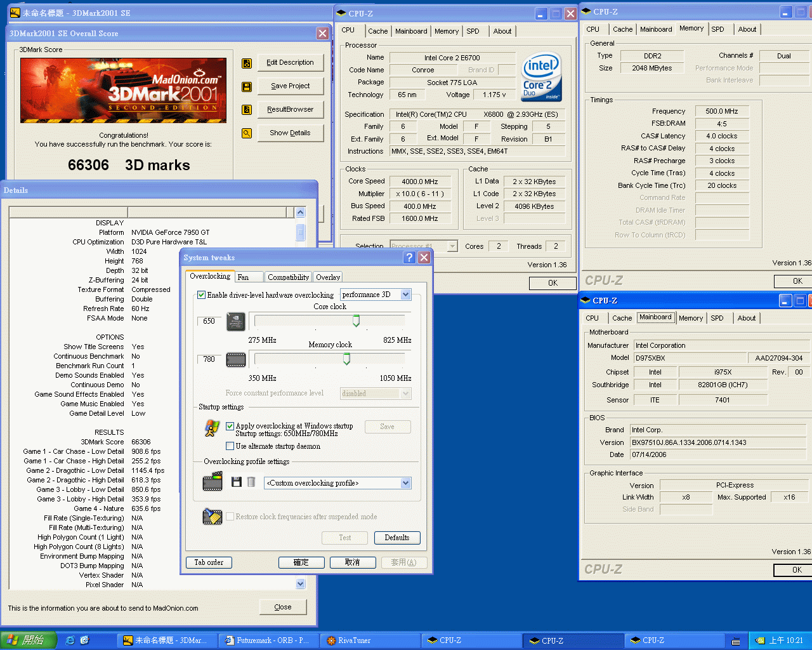This screenshot has height=650, width=812.
Task: Click the Show Details magnifier icon
Action: (x=247, y=133)
